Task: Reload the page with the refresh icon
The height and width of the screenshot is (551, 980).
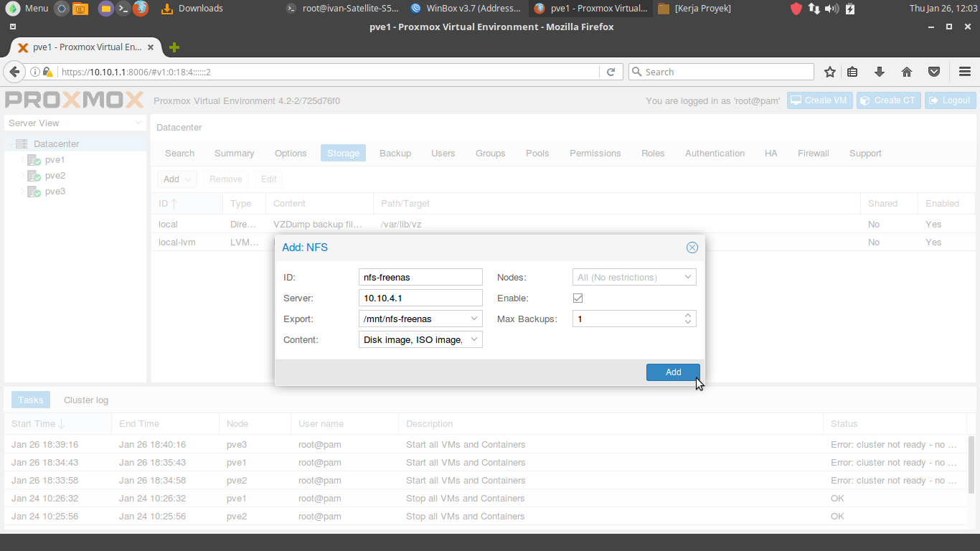Action: coord(611,72)
